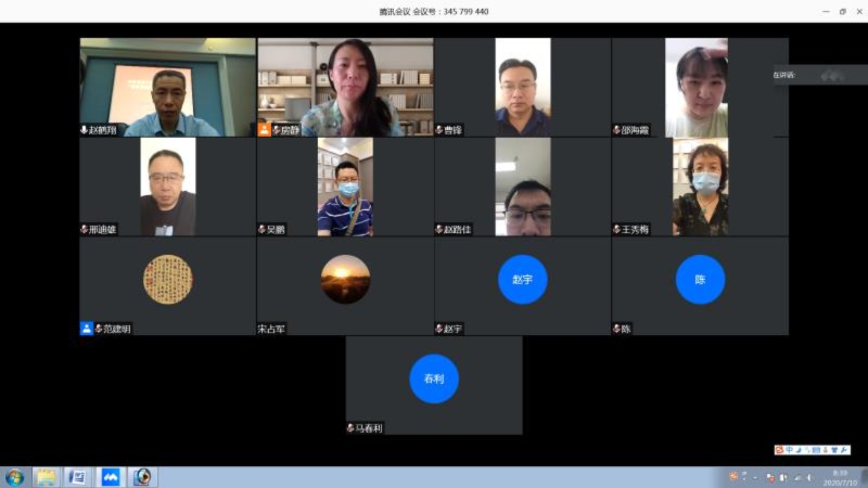Restore down the Tencent Meeting window

[843, 11]
